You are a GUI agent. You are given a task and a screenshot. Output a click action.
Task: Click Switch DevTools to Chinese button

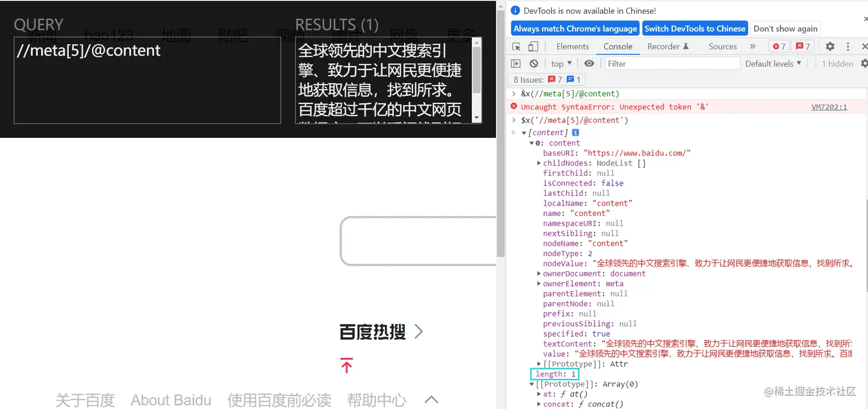click(695, 29)
